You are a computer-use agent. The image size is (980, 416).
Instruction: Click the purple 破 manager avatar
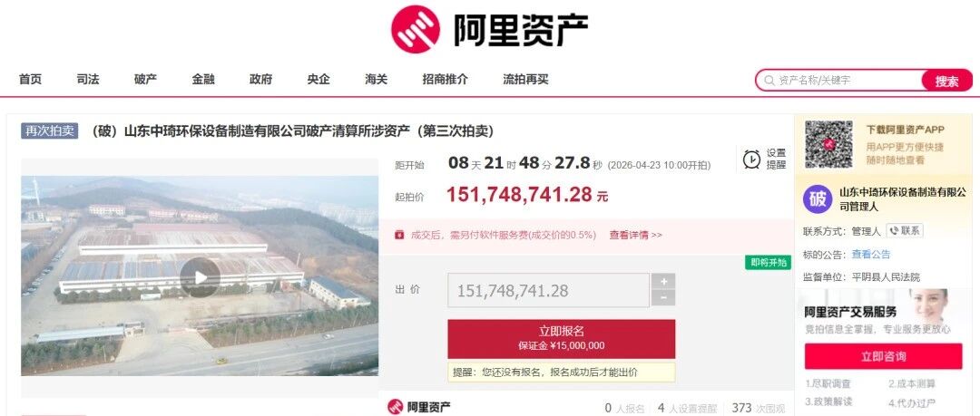point(818,199)
